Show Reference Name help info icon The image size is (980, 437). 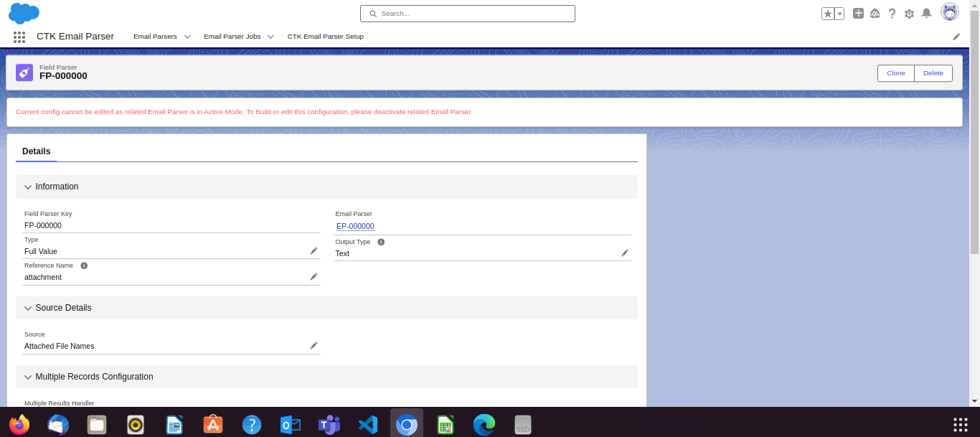tap(84, 266)
